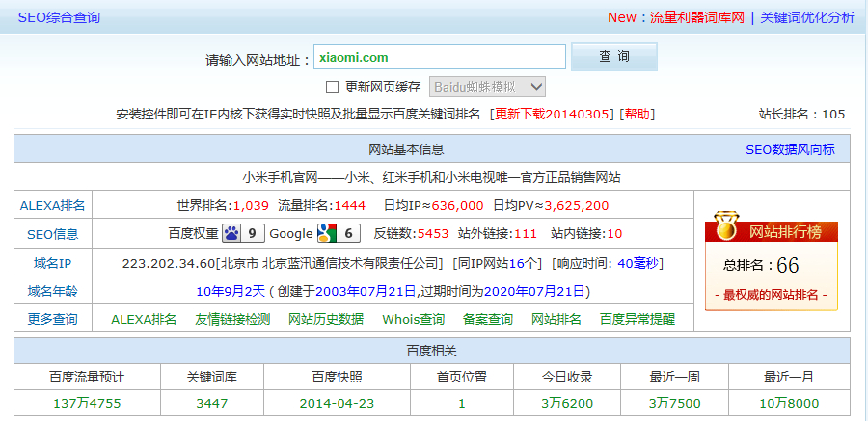Click 更新下载20140305 download link
Viewport: 868px width, 421px height.
pos(554,114)
